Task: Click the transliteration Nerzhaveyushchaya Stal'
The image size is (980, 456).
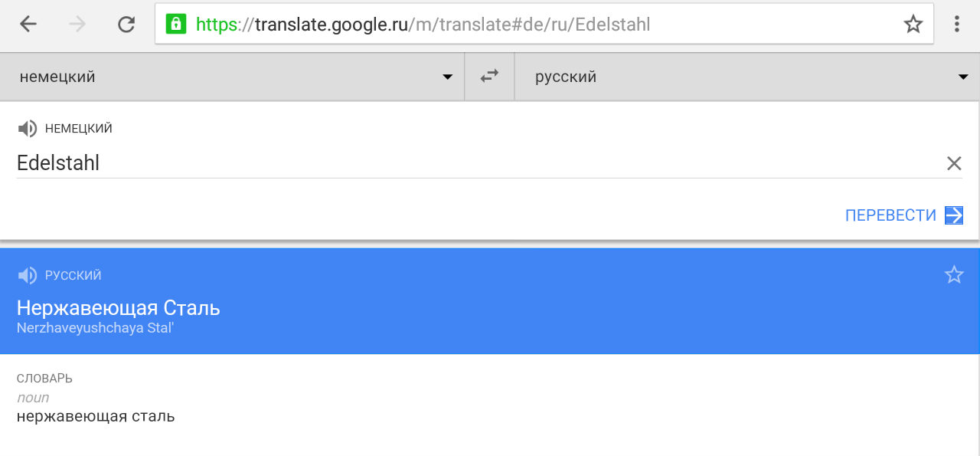Action: pos(96,327)
